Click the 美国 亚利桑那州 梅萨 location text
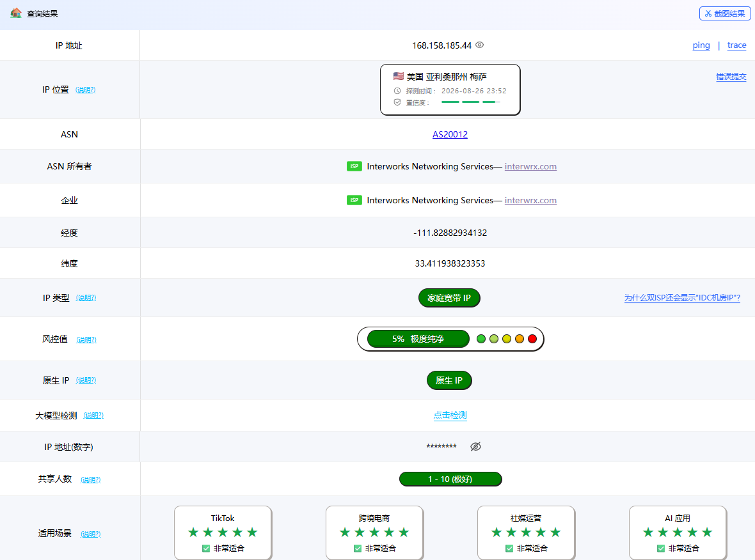This screenshot has height=560, width=755. point(447,77)
